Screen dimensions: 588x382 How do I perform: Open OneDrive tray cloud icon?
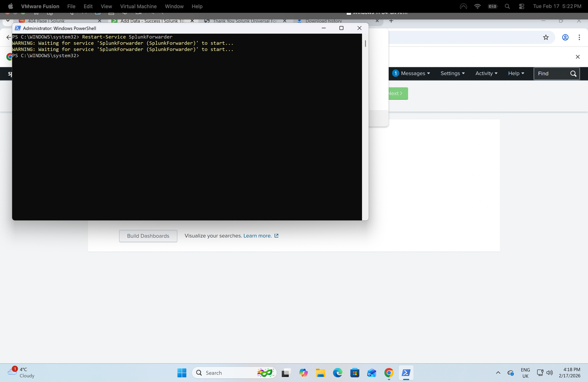(x=510, y=373)
